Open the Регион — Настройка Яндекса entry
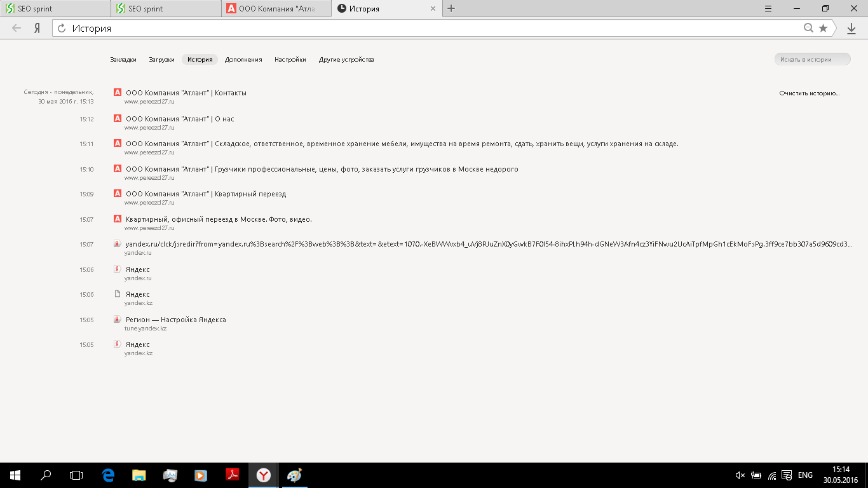 176,320
